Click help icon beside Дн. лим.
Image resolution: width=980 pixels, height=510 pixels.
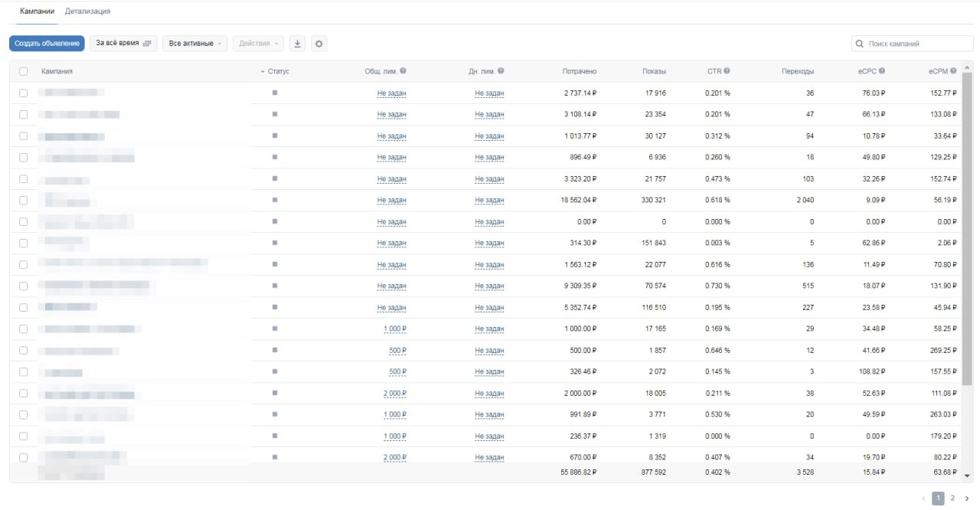pyautogui.click(x=501, y=71)
